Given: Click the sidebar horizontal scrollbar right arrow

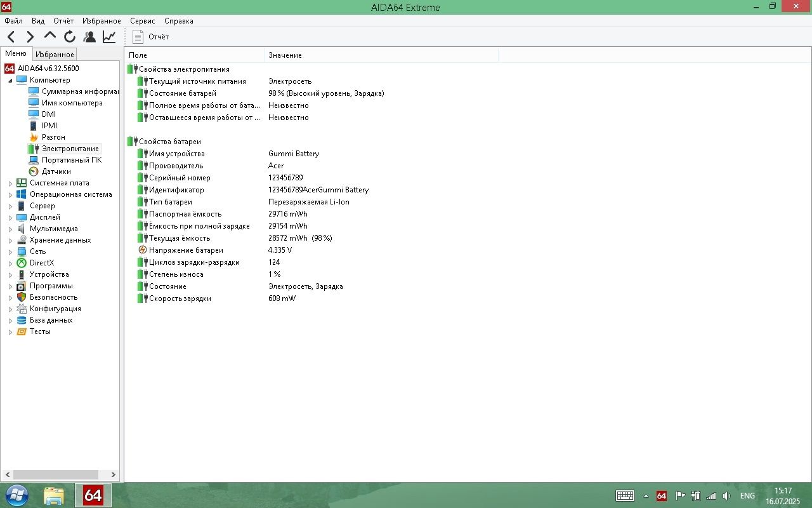Looking at the screenshot, I should (x=114, y=474).
